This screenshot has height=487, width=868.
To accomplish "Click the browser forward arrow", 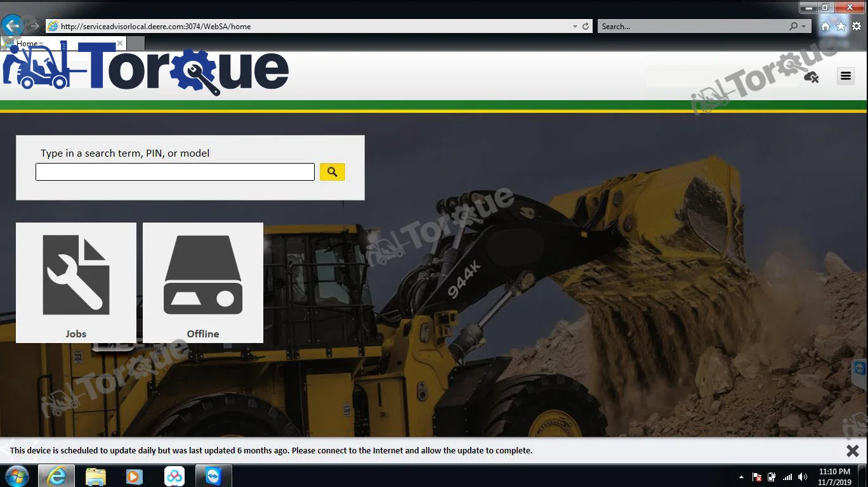I will (34, 26).
